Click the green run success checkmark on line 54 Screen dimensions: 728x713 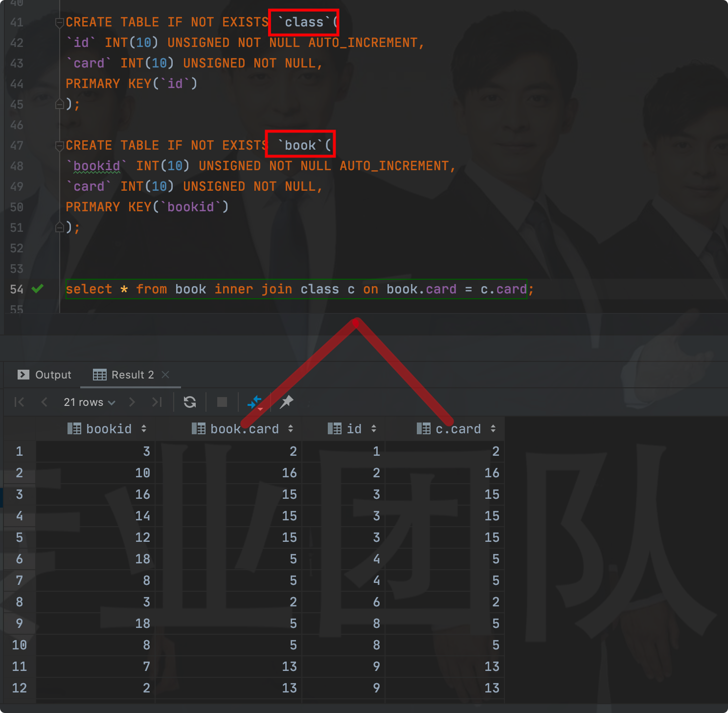pos(38,289)
